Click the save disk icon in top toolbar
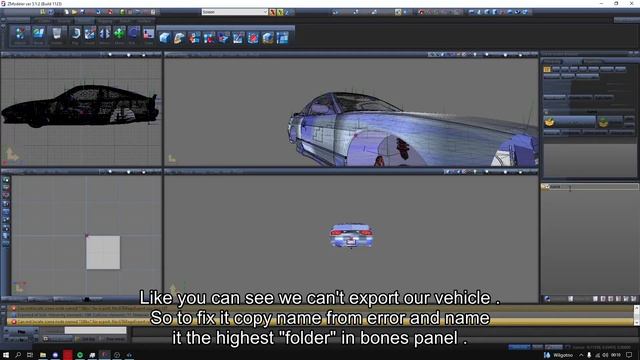The width and height of the screenshot is (640, 360). tap(82, 12)
